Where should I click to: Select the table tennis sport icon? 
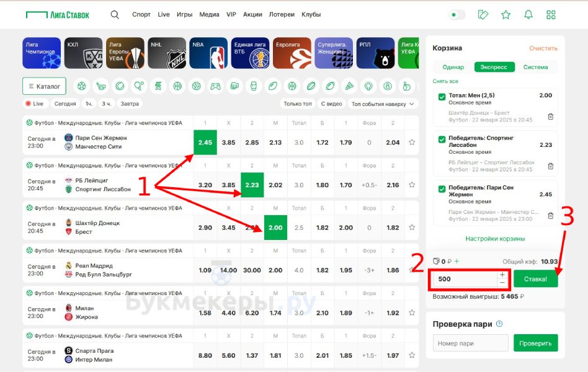pos(139,86)
